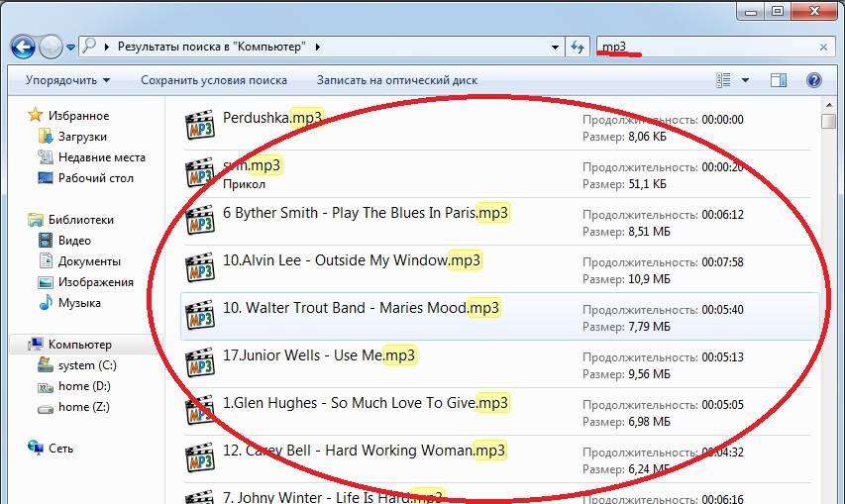Image resolution: width=845 pixels, height=504 pixels.
Task: Click the results list scrollbar thumb
Action: tap(829, 121)
